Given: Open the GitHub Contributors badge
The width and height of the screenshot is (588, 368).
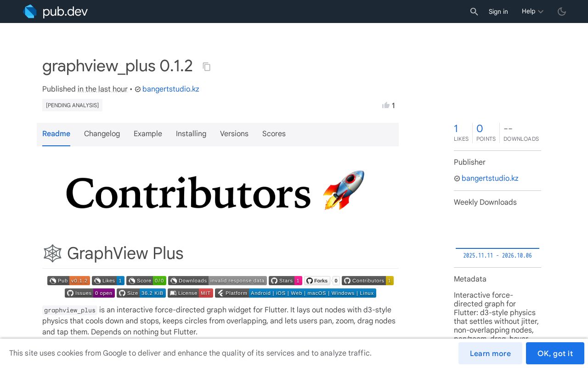Looking at the screenshot, I should pos(367,281).
